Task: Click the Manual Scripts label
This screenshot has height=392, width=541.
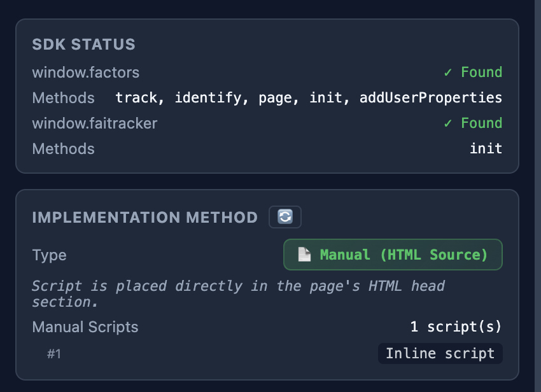Action: [85, 327]
